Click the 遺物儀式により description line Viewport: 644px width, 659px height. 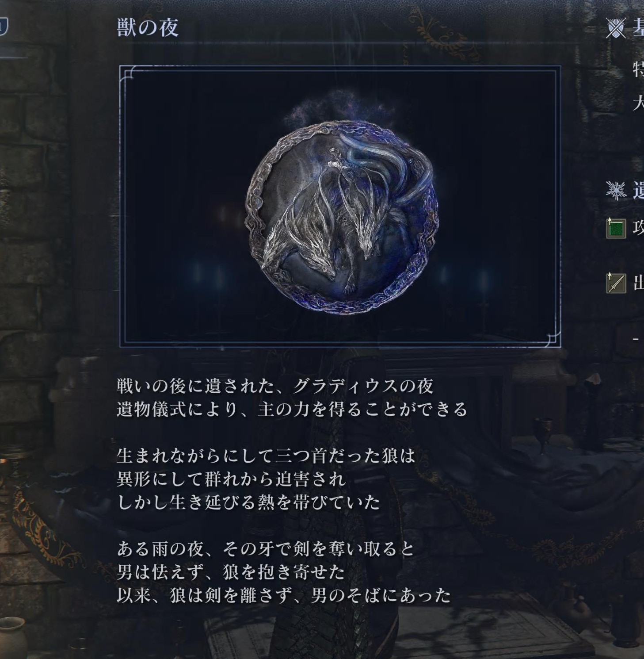point(292,410)
